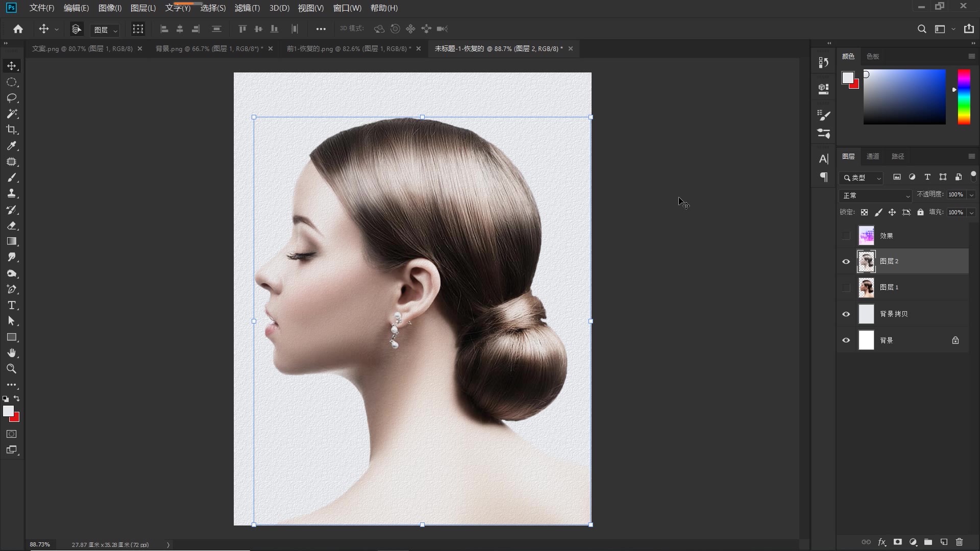Add a layer mask from the Layers panel
Screen dimensions: 980x551
tap(897, 542)
